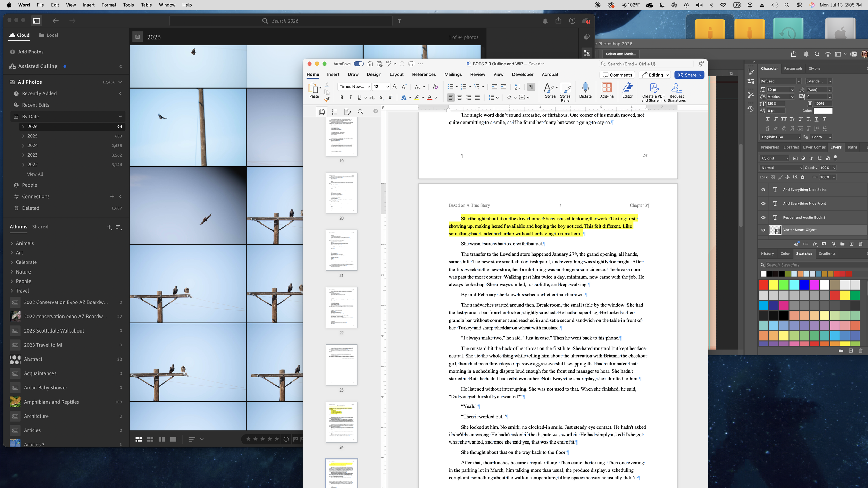Click the text Color swatch in Character panel

823,111
